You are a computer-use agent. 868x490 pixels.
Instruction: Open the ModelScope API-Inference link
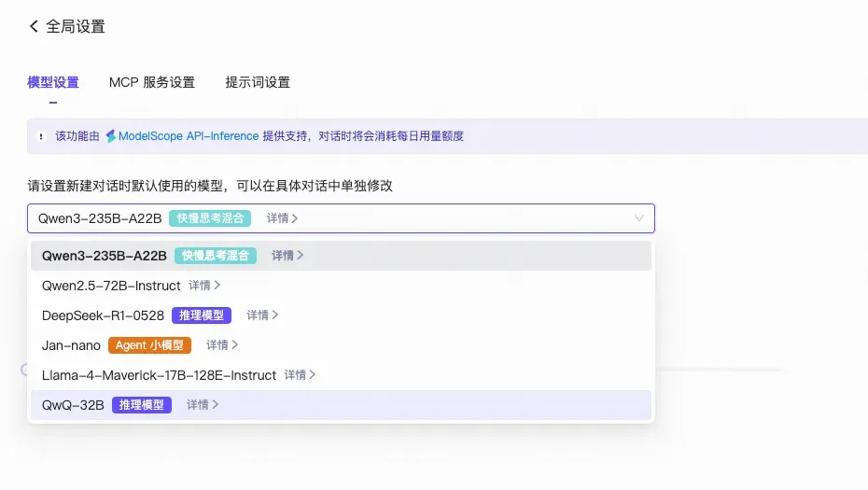(189, 136)
